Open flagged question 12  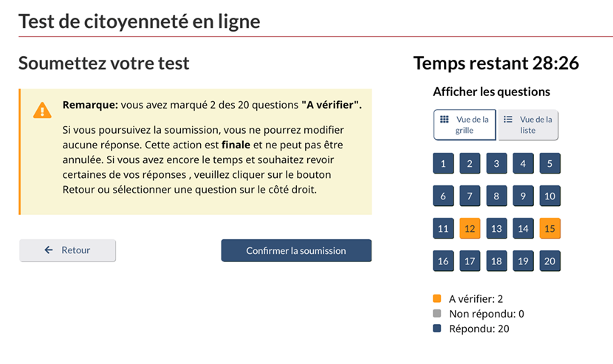[x=470, y=229]
